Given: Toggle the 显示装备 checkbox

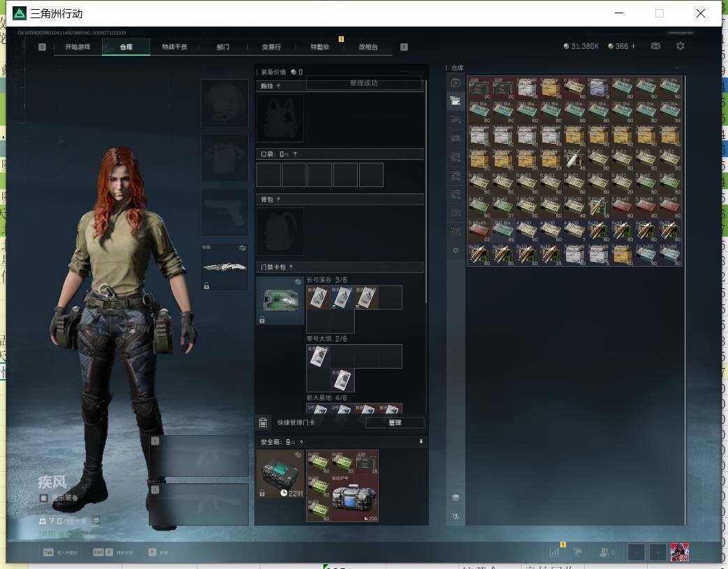Looking at the screenshot, I should 43,498.
